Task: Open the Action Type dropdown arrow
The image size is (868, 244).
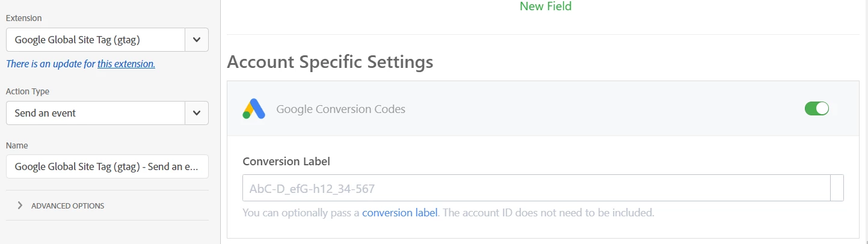Action: pyautogui.click(x=197, y=113)
